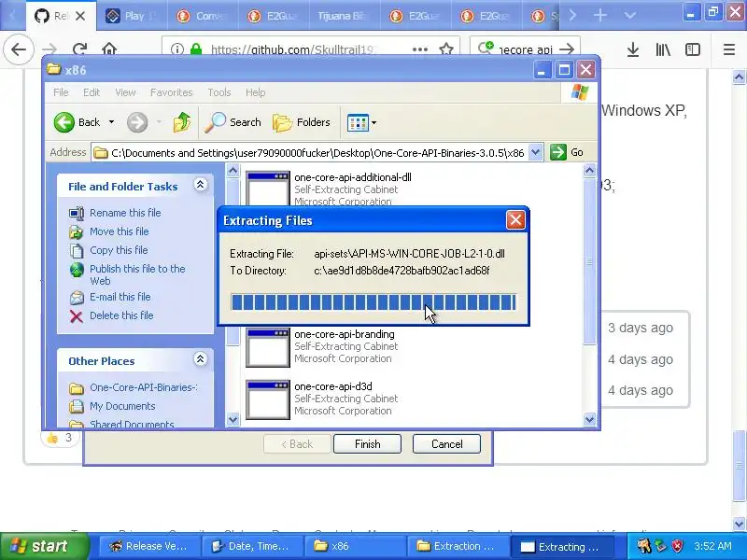The height and width of the screenshot is (560, 747).
Task: Click E-mail this file task
Action: [120, 297]
